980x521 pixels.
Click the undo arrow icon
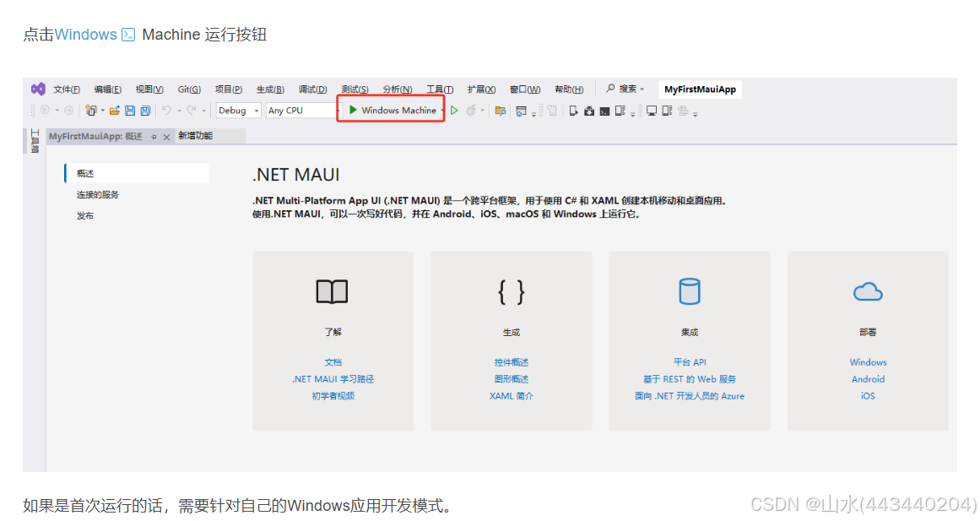pos(166,110)
